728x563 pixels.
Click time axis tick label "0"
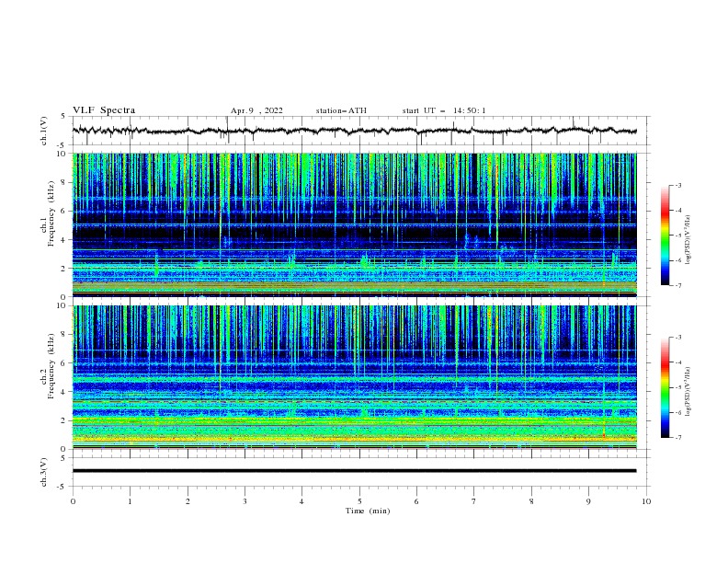(73, 501)
